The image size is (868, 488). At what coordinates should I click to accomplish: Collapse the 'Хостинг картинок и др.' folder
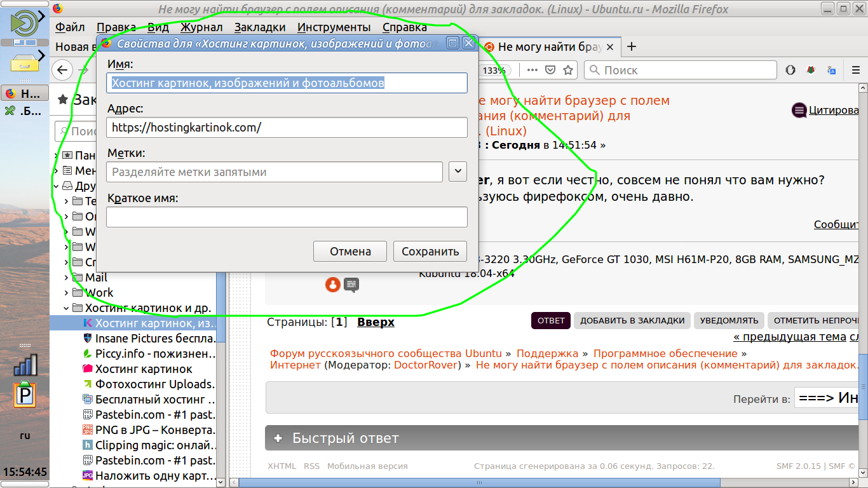click(x=67, y=308)
